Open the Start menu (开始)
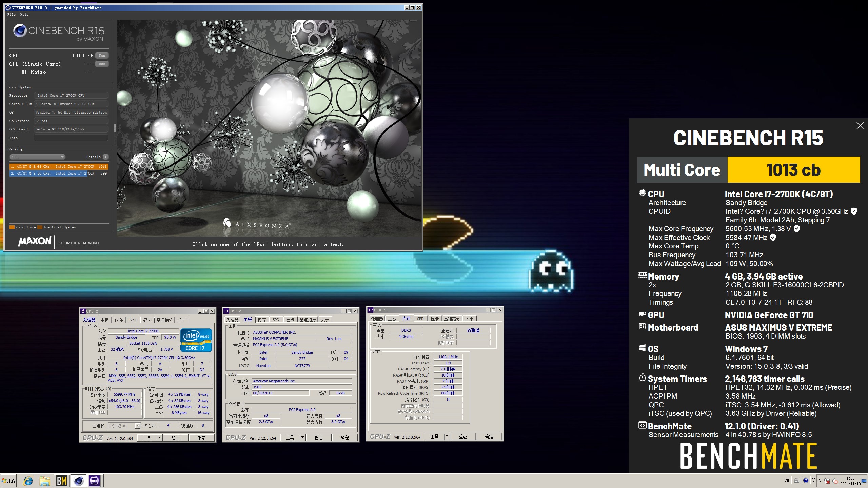 pos(8,481)
